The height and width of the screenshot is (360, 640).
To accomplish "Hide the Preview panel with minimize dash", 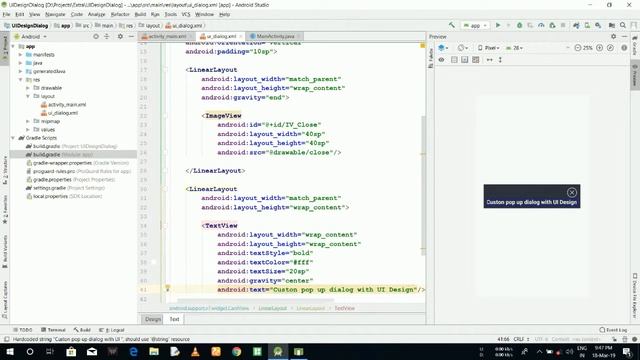I will 624,36.
